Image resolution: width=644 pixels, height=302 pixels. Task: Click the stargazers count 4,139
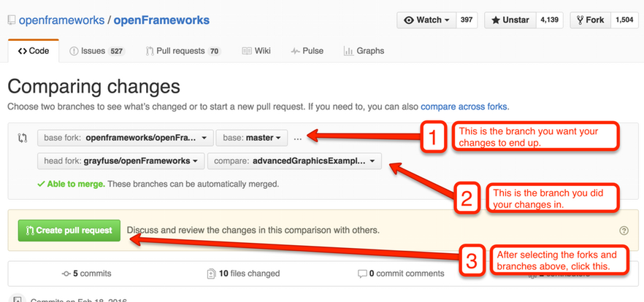point(550,20)
